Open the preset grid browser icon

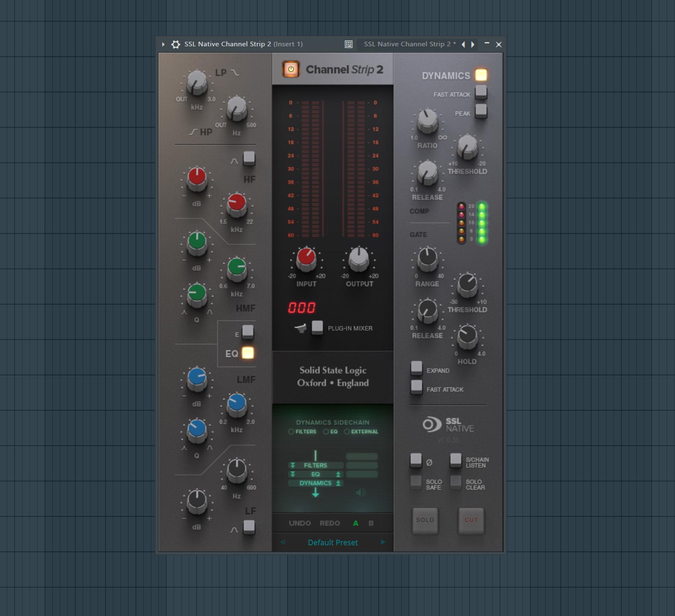tap(348, 44)
